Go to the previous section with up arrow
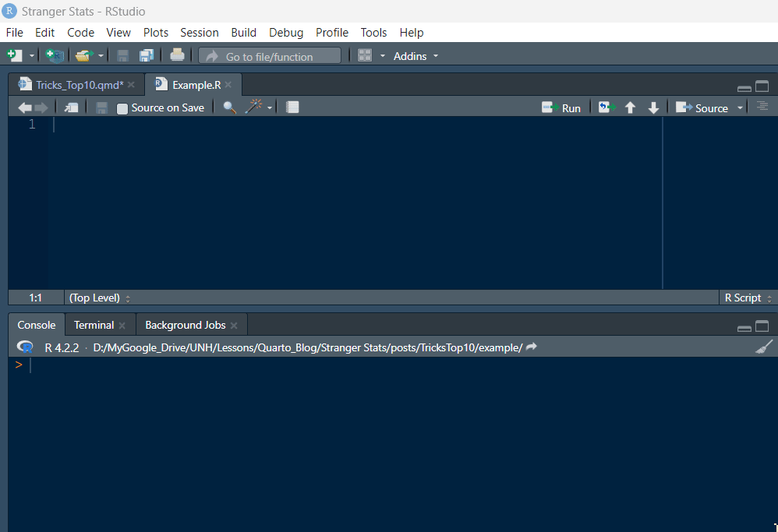The image size is (778, 532). pyautogui.click(x=630, y=107)
